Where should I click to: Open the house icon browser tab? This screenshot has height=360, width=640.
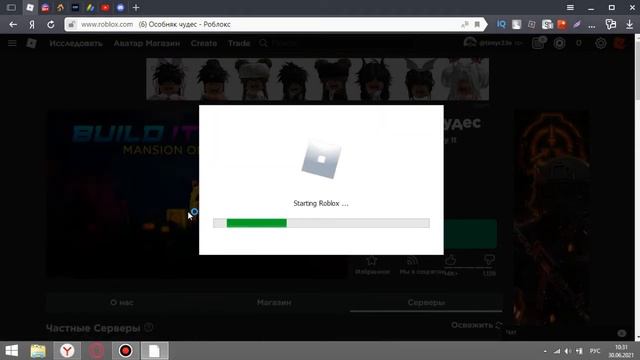(60, 7)
